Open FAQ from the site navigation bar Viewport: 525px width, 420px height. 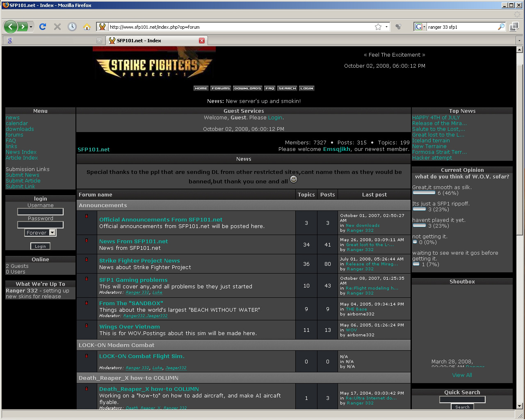point(269,88)
